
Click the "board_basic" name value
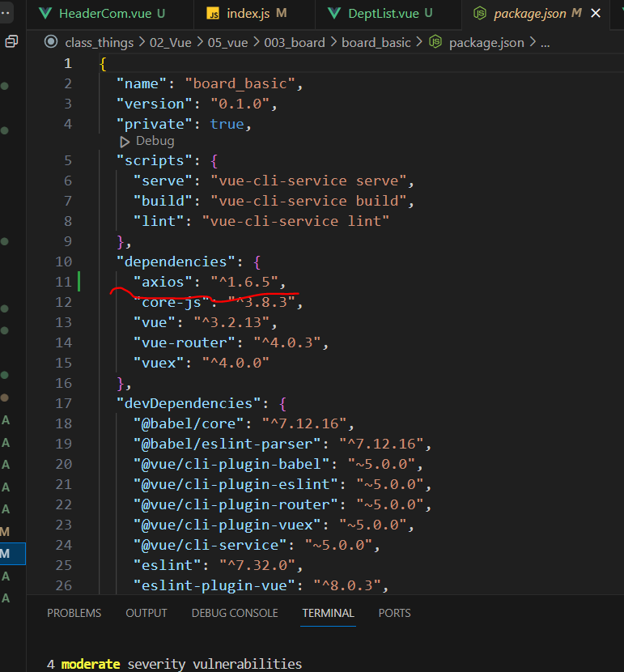240,83
